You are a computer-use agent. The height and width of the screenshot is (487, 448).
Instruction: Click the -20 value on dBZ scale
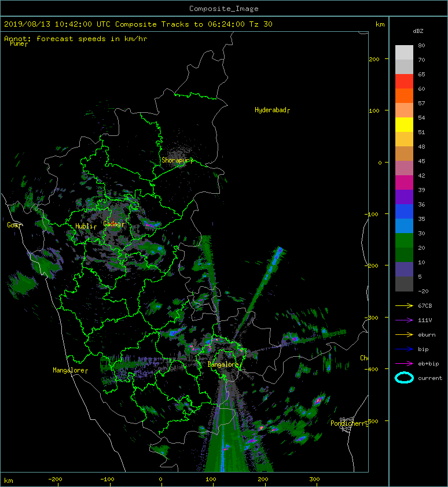pos(423,292)
